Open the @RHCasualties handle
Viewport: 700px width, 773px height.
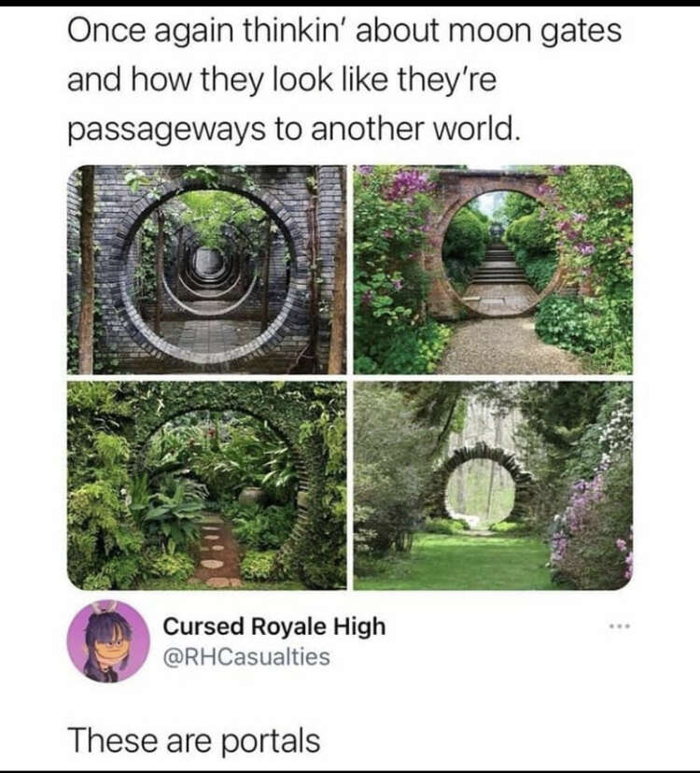pyautogui.click(x=246, y=657)
